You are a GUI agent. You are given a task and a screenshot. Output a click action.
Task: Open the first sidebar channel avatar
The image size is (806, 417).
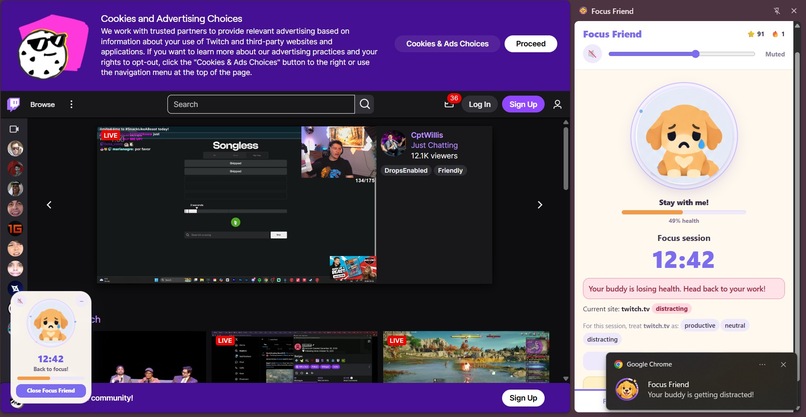point(15,149)
